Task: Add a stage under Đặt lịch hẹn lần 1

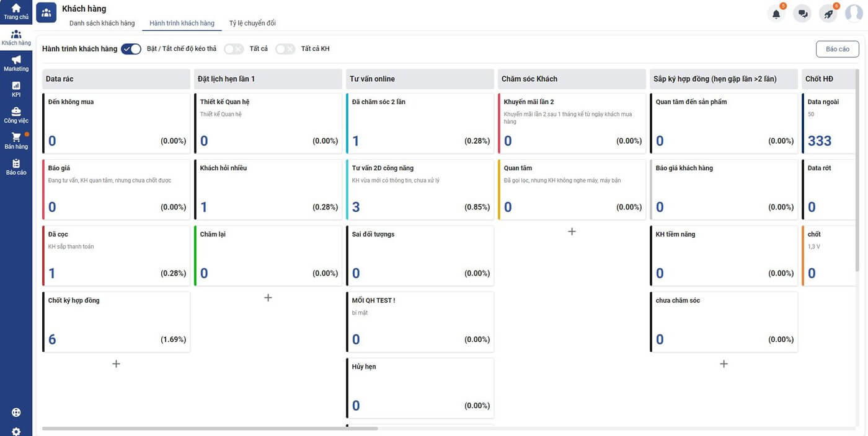Action: [268, 298]
